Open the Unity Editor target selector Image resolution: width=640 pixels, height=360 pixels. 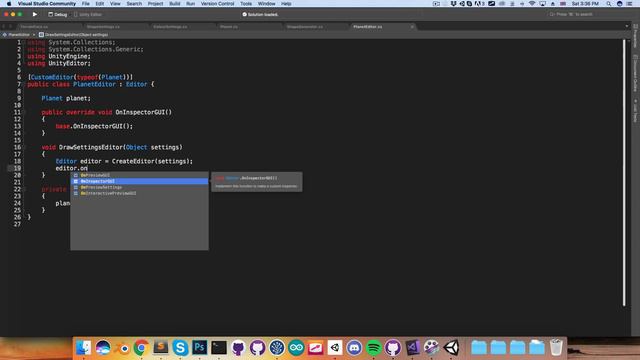pyautogui.click(x=88, y=14)
